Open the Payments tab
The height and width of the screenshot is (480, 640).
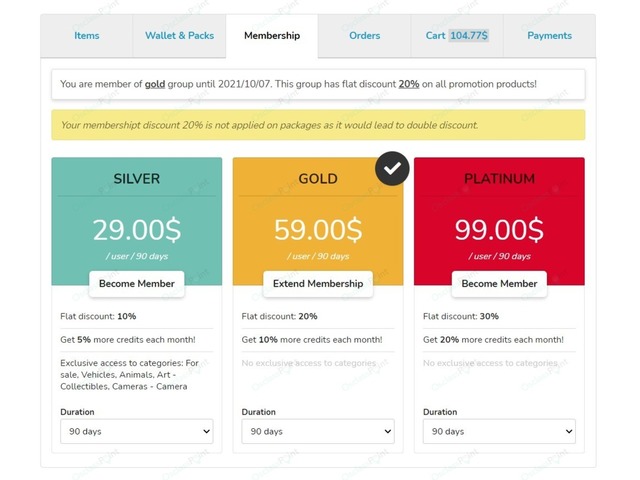549,36
